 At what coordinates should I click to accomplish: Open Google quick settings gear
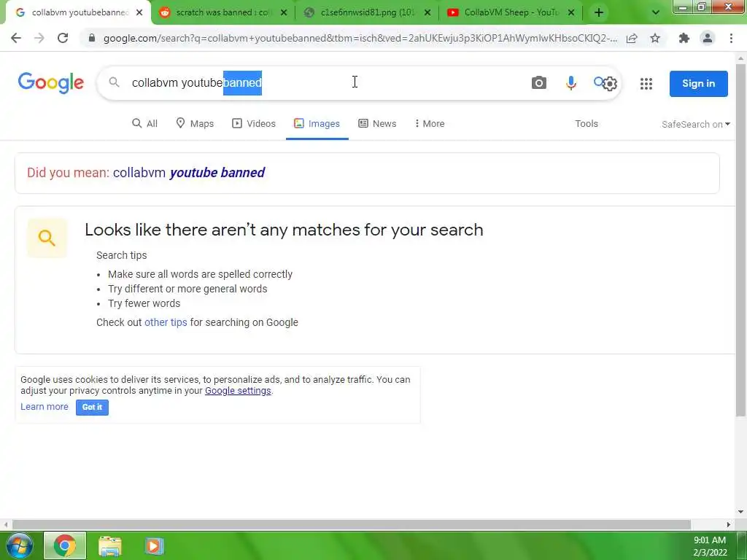coord(610,84)
